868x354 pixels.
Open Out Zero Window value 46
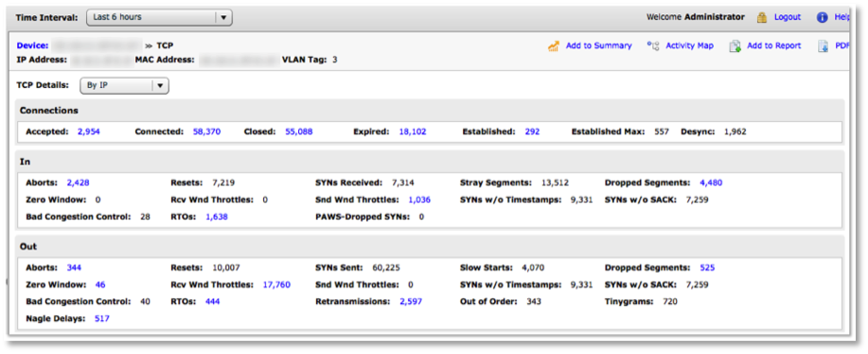tap(100, 285)
